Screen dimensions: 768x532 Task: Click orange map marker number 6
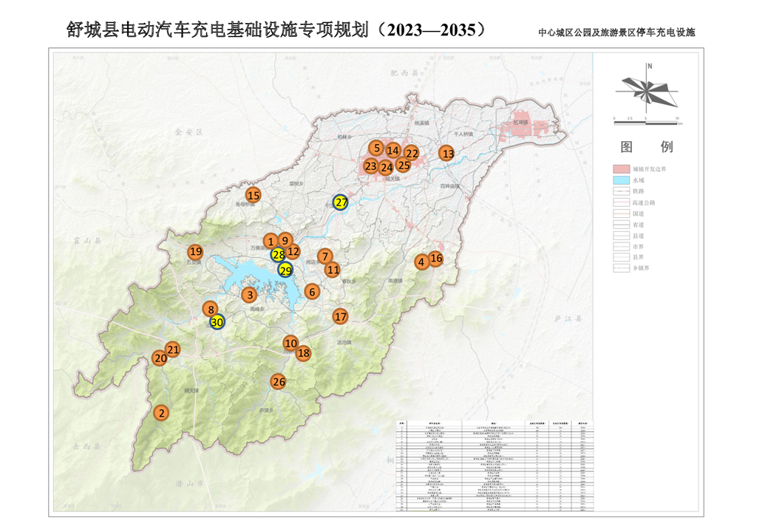[312, 292]
